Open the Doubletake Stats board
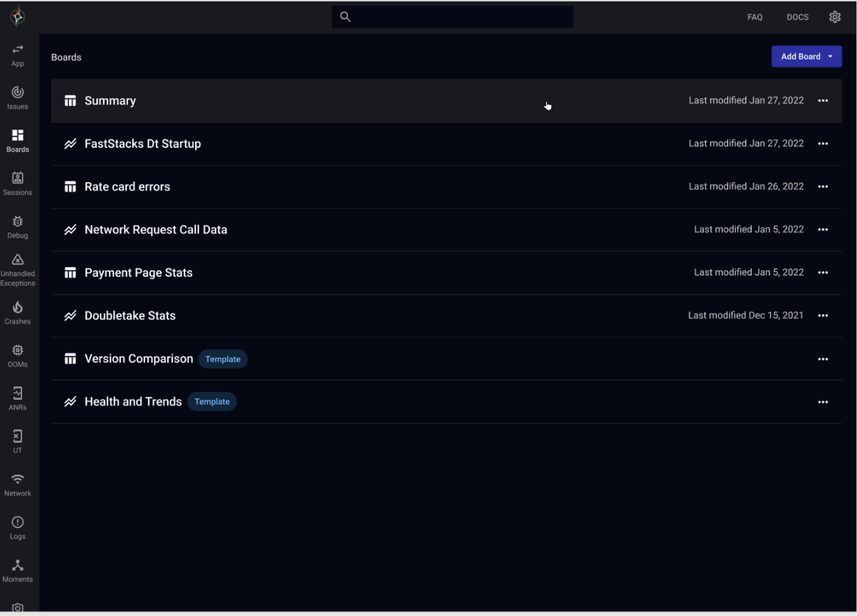 (x=446, y=316)
